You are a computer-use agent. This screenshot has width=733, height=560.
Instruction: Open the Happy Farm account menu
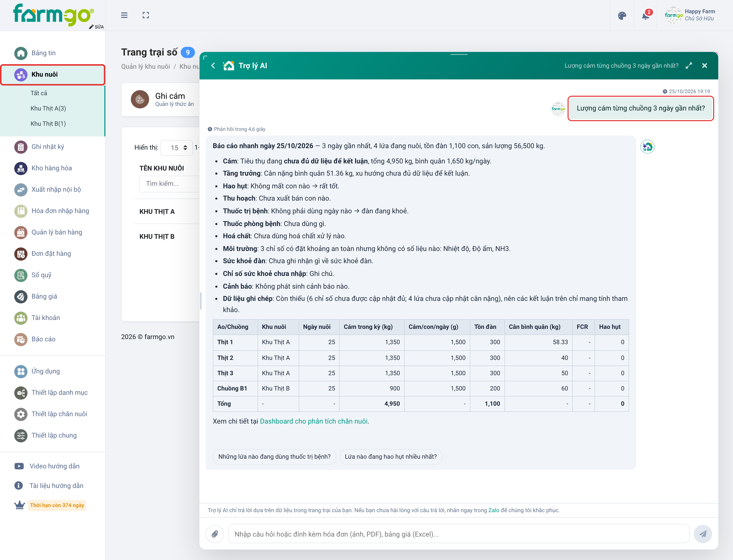coord(690,15)
